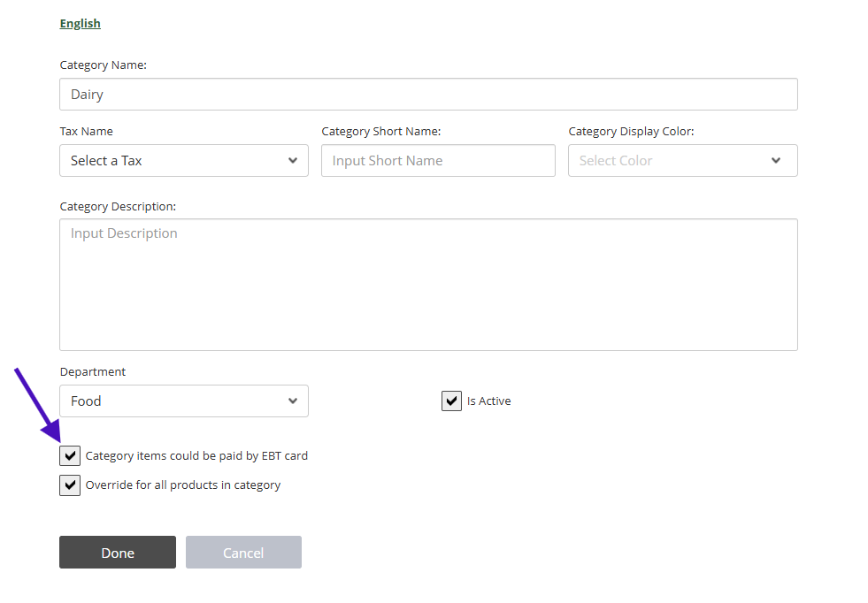Disable Override for all products checkbox

pos(70,485)
